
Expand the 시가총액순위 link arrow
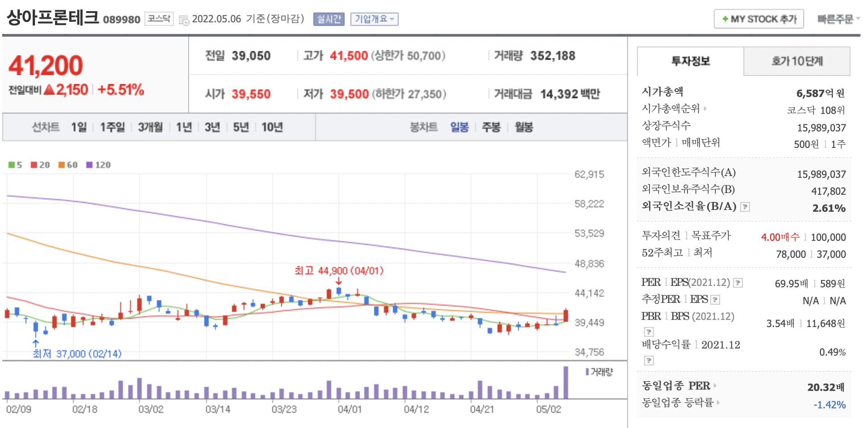(705, 108)
